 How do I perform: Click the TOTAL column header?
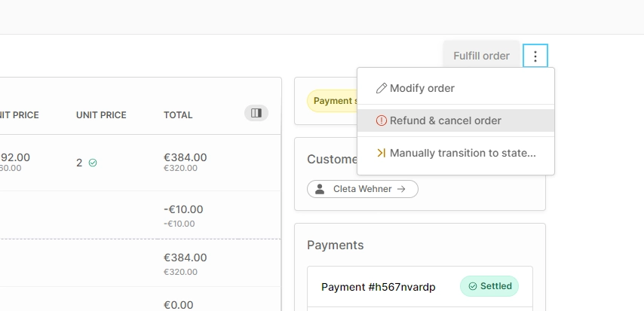pyautogui.click(x=178, y=115)
